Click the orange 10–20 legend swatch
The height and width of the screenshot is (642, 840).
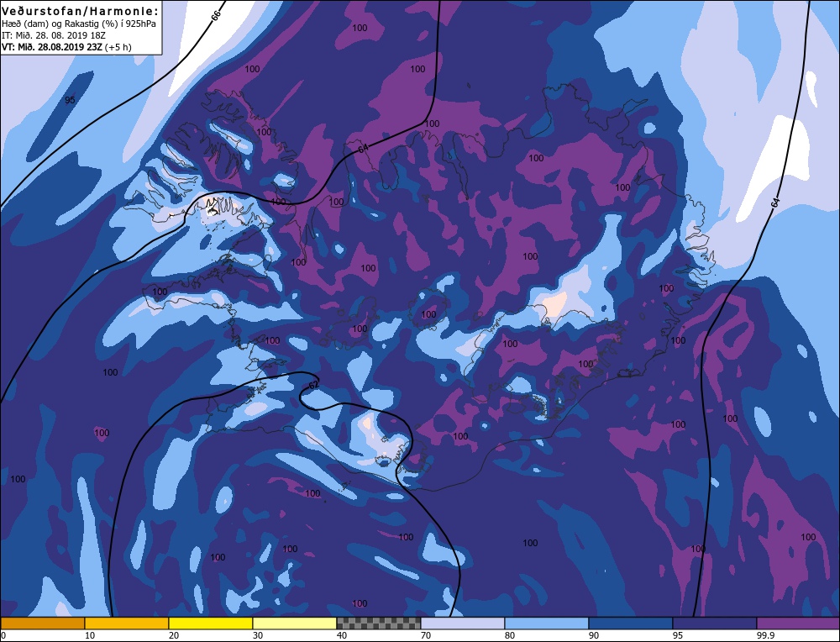coord(127,624)
